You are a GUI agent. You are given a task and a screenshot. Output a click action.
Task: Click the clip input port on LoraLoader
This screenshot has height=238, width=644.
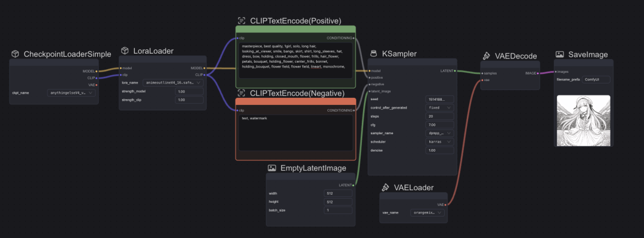point(120,75)
